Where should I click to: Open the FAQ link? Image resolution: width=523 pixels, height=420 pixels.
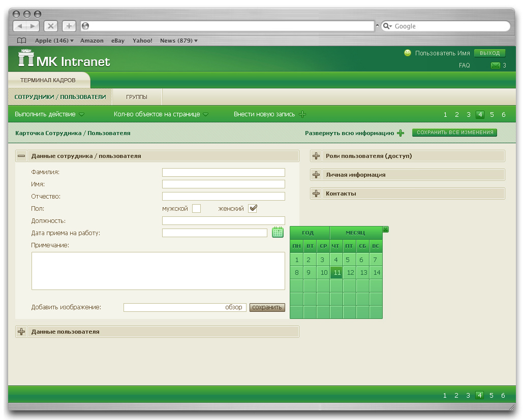click(465, 66)
